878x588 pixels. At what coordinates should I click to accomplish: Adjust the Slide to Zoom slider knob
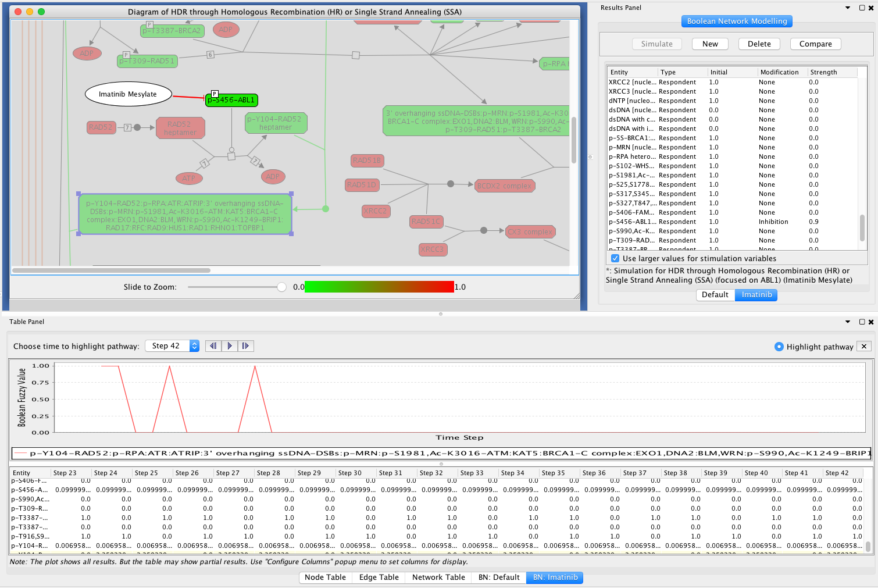click(282, 287)
